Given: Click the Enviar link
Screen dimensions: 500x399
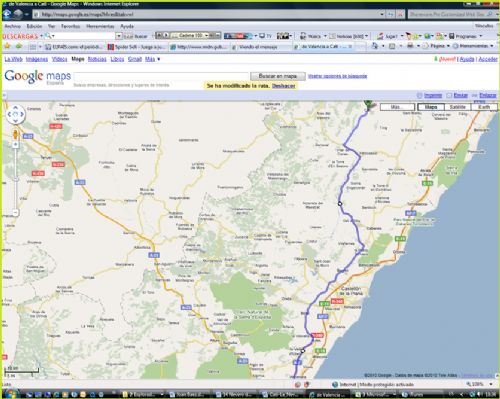Looking at the screenshot, I should [x=461, y=96].
